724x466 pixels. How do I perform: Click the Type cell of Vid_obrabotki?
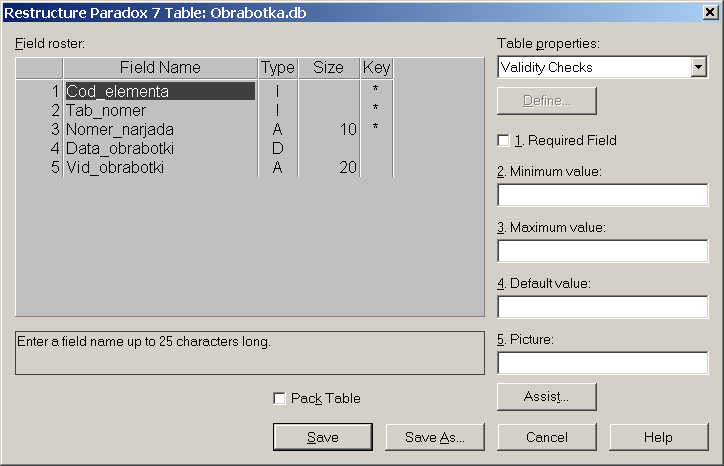(x=278, y=167)
